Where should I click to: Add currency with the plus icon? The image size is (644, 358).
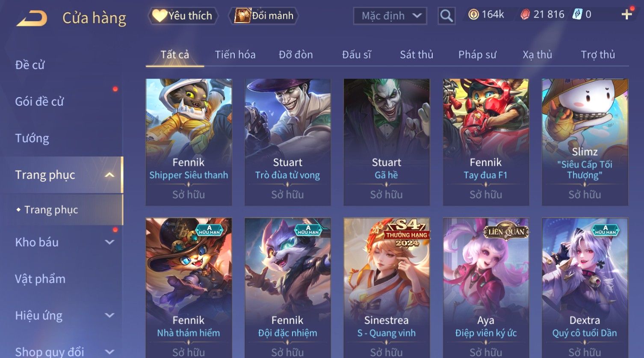coord(627,15)
